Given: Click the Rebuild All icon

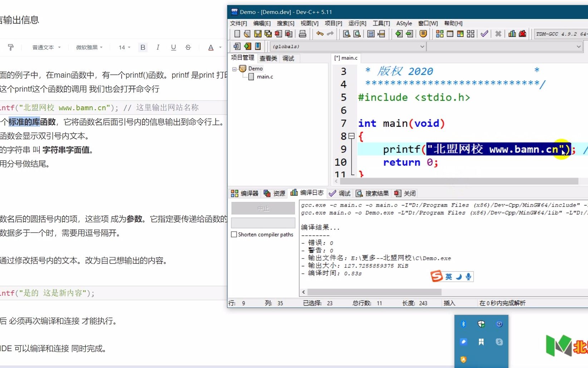Looking at the screenshot, I should pos(471,34).
